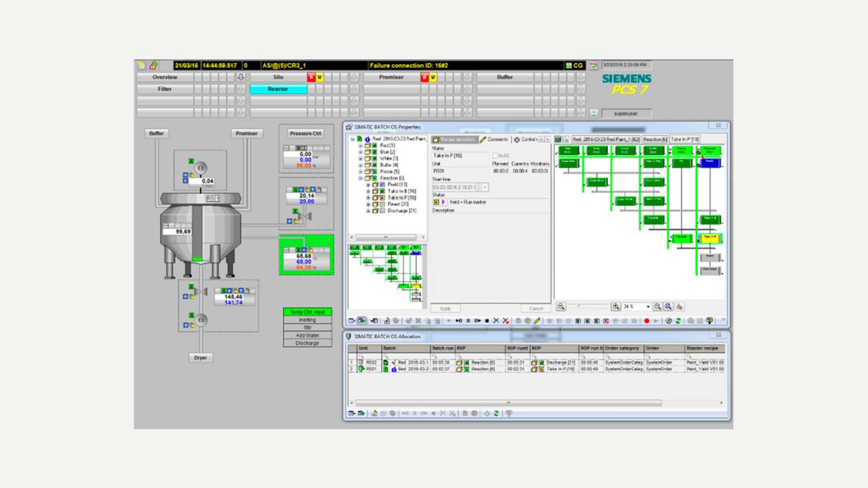This screenshot has width=868, height=488.
Task: Expand the Red [1] tree node
Action: tap(360, 146)
